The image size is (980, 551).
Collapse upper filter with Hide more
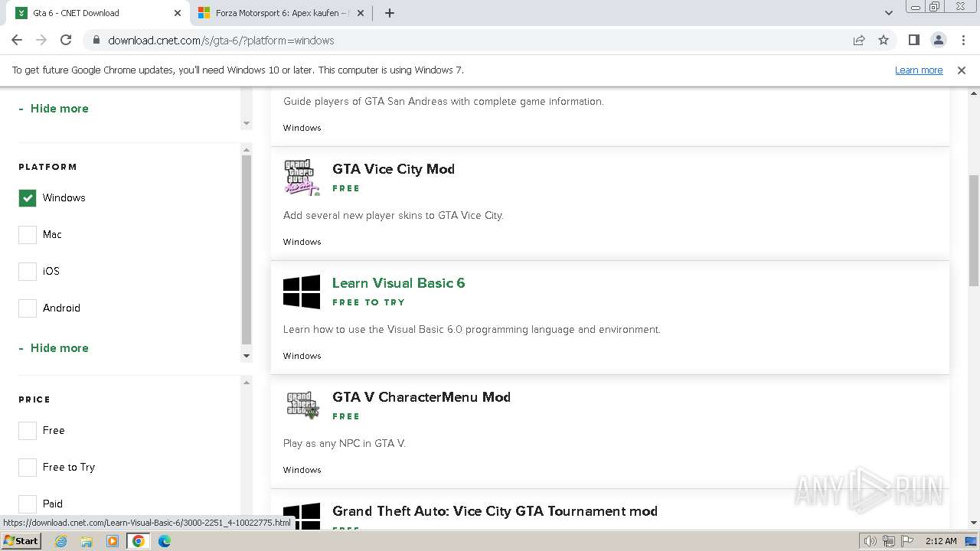pos(54,108)
